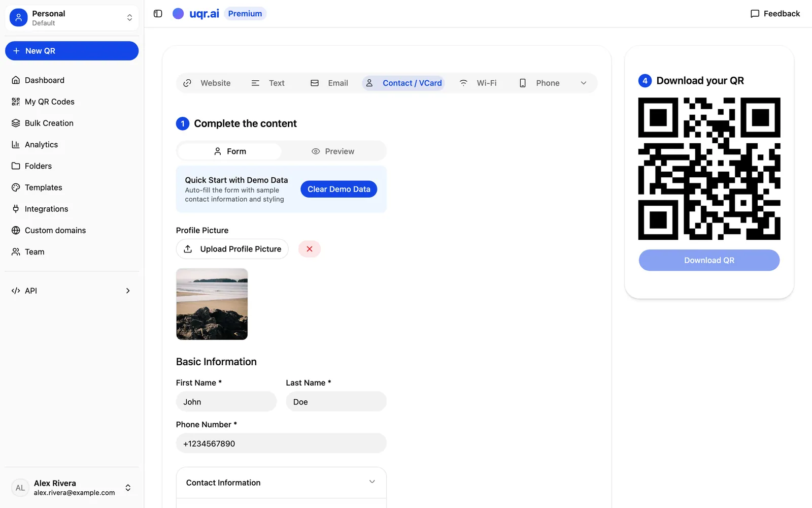Click Phone device icon
Image resolution: width=812 pixels, height=508 pixels.
[x=523, y=83]
